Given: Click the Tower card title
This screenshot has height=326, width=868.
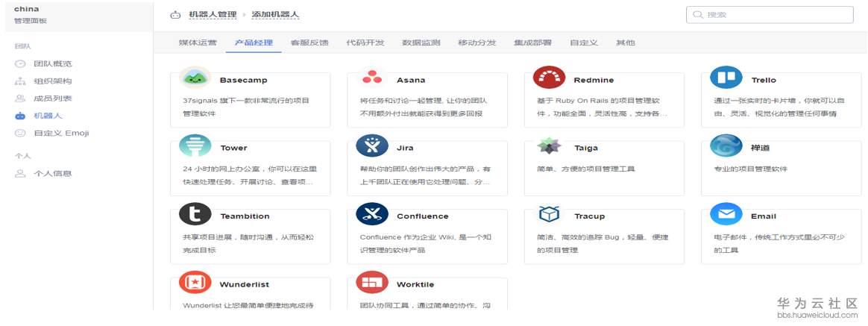Looking at the screenshot, I should click(234, 148).
